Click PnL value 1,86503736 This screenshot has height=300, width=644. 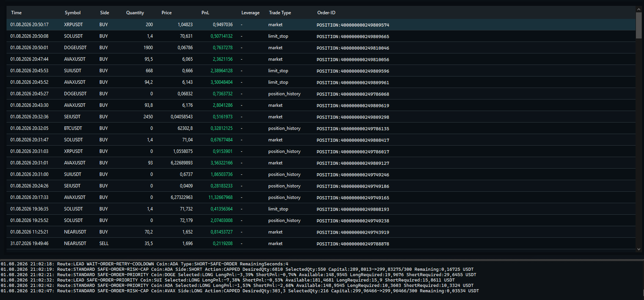coord(221,174)
